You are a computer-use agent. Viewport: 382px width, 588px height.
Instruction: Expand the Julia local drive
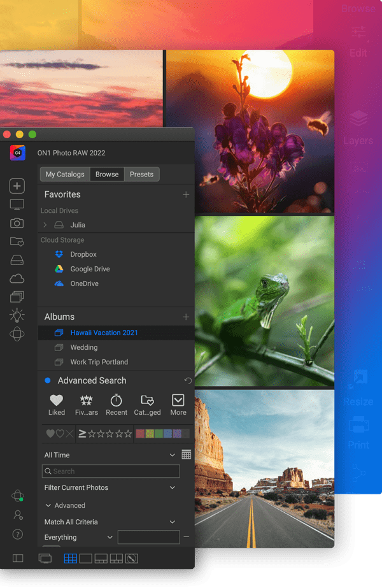click(45, 225)
